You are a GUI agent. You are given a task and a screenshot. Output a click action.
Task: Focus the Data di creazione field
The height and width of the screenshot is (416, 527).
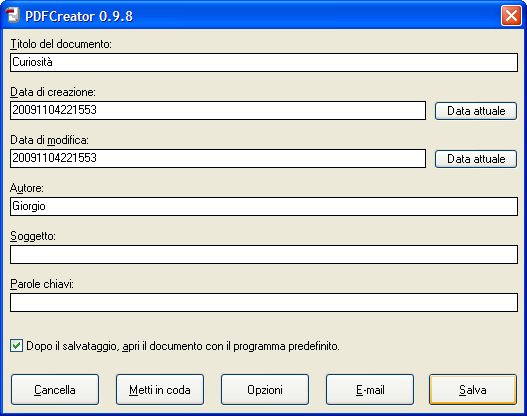click(218, 111)
